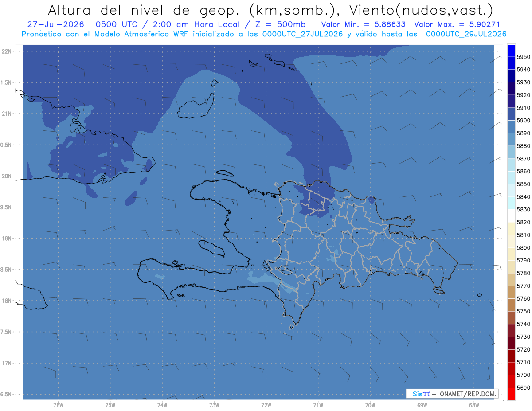Click the '70W' longitude axis label

(x=370, y=405)
